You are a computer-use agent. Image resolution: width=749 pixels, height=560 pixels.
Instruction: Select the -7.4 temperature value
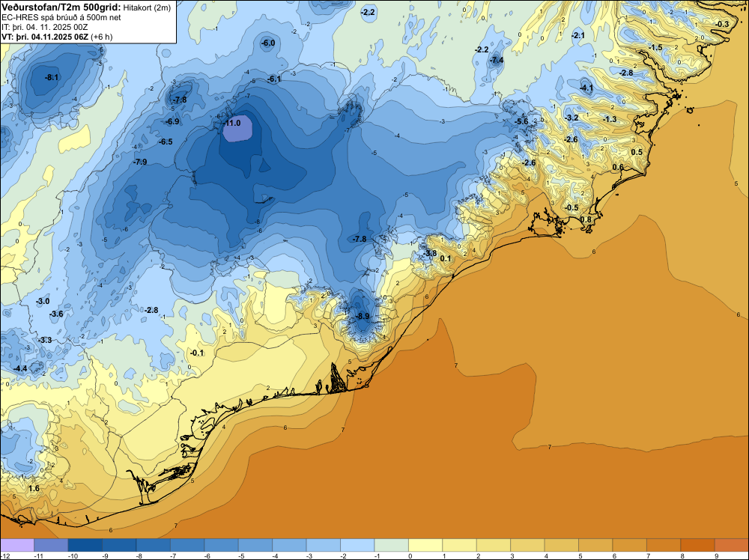pos(497,60)
